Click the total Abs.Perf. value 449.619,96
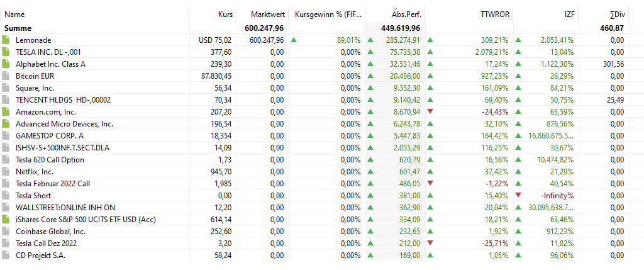Screen dimensions: 644x270 click(399, 28)
